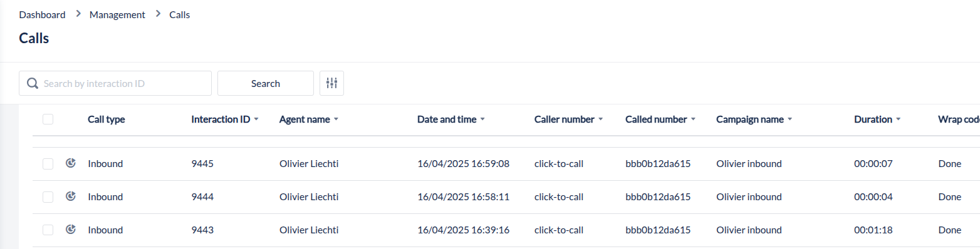Click the chevron after Dashboard in the breadcrumb
The height and width of the screenshot is (249, 980).
[78, 14]
